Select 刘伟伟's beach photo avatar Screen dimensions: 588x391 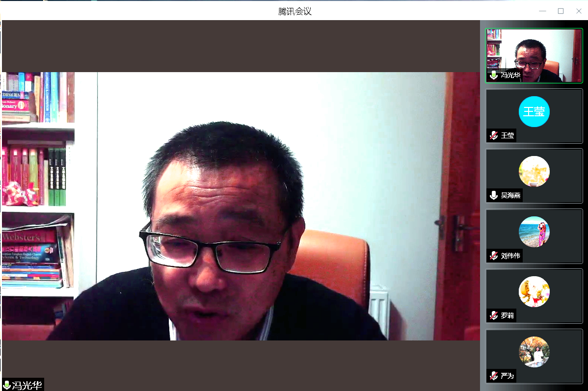[x=534, y=232]
